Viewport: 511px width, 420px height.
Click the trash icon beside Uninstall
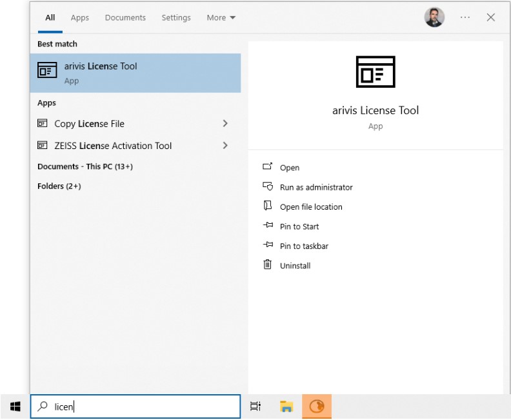[x=268, y=265]
